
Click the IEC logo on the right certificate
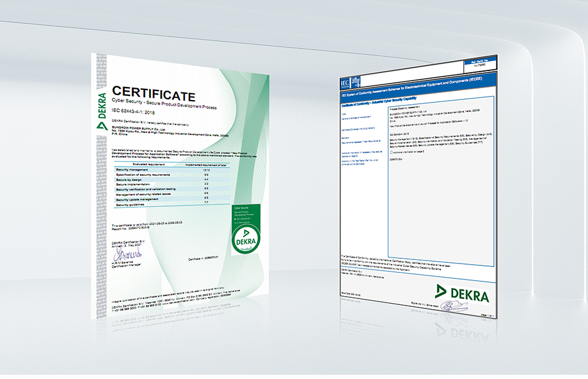pos(345,82)
